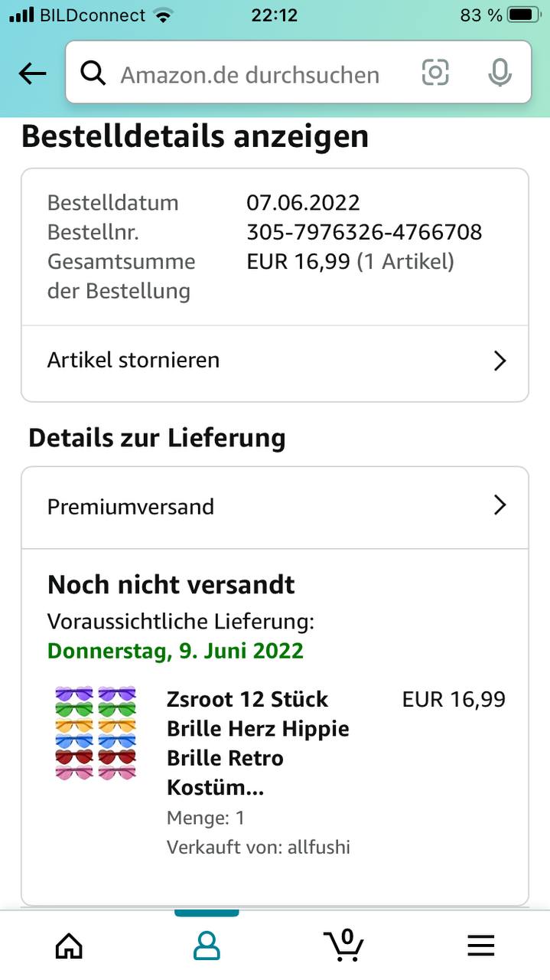Open the shopping cart icon
The width and height of the screenshot is (550, 980).
343,945
